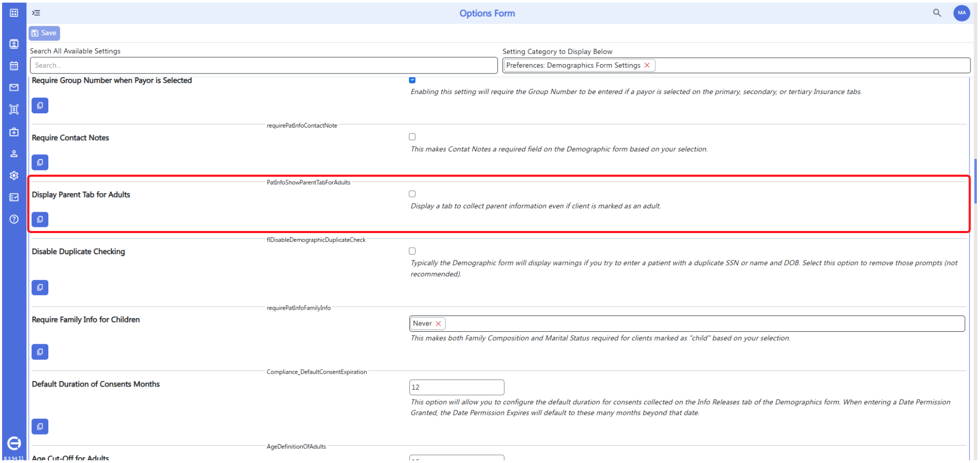This screenshot has width=980, height=463.
Task: Click the app logo at sidebar bottom
Action: pyautogui.click(x=14, y=443)
